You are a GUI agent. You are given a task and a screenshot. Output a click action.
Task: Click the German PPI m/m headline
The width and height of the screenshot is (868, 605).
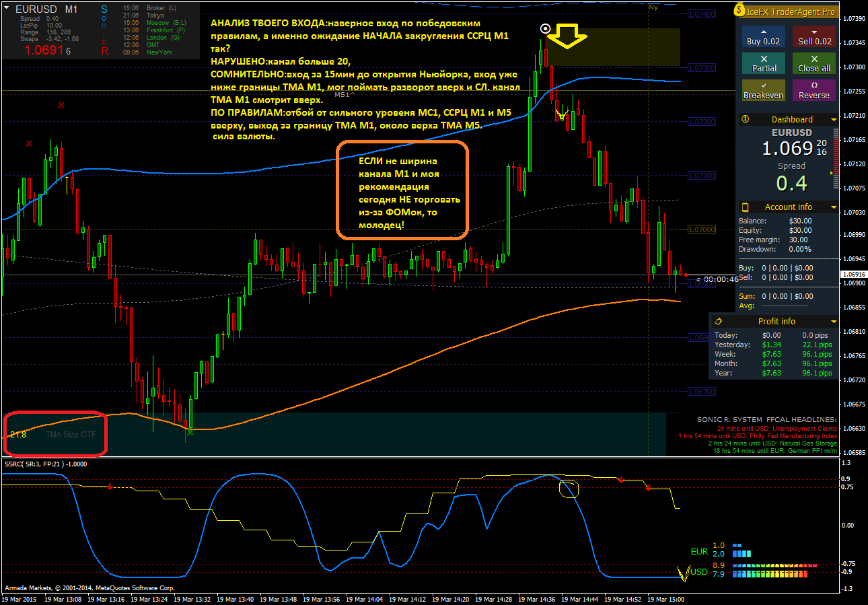pyautogui.click(x=775, y=451)
